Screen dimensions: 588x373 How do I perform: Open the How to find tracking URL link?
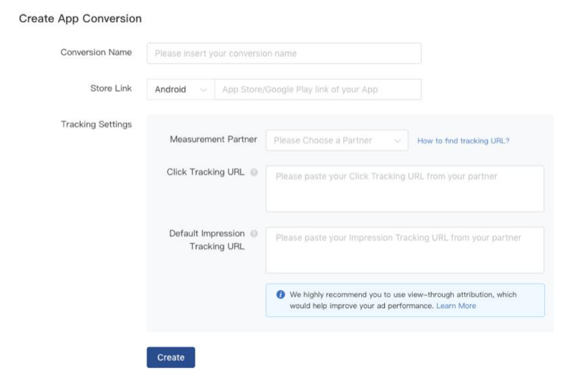(463, 141)
